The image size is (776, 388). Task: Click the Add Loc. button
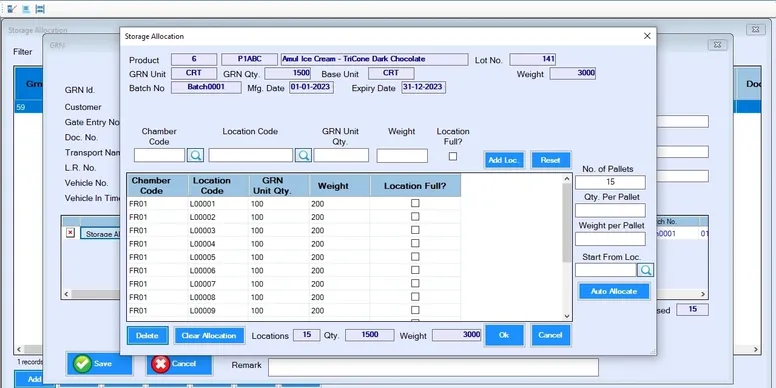504,160
